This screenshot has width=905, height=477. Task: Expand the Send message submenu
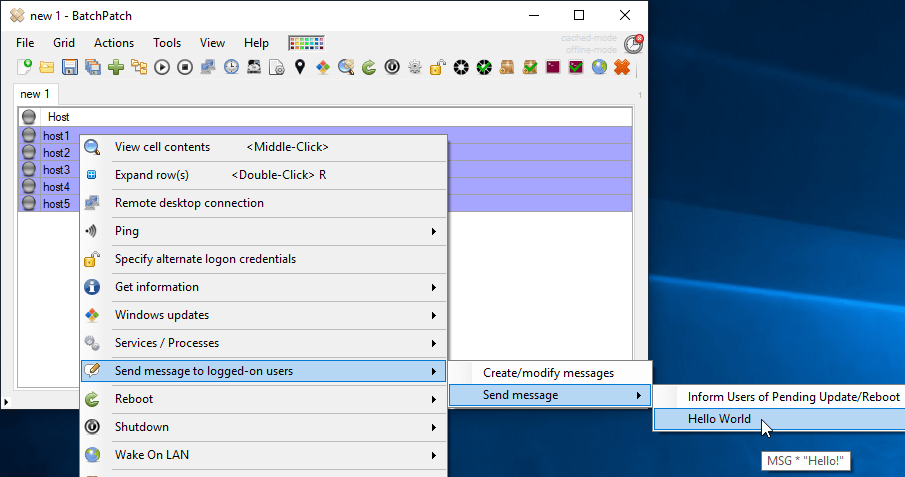(x=550, y=395)
